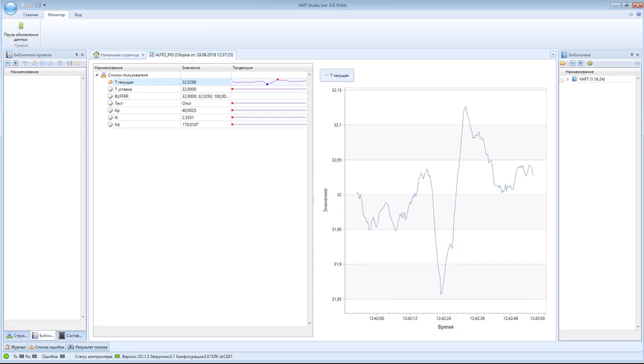Expand all in right Библиотека toolbar
Viewport: 644px width, 364px height.
coord(581,63)
